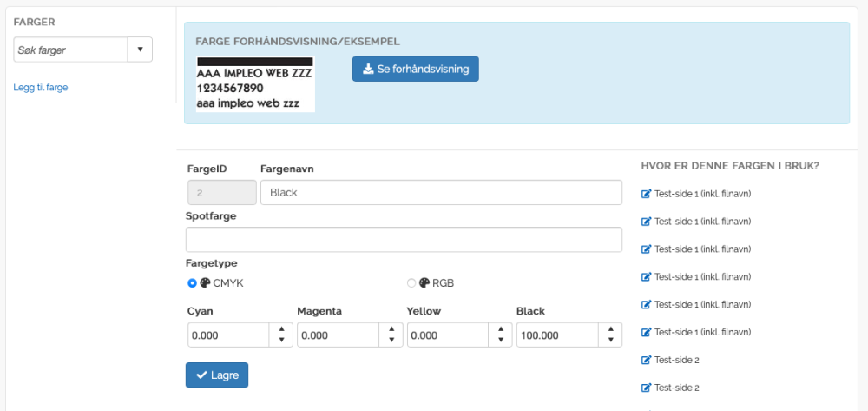868x411 pixels.
Task: Click the download icon on Se forhåndsvisning
Action: coord(367,69)
